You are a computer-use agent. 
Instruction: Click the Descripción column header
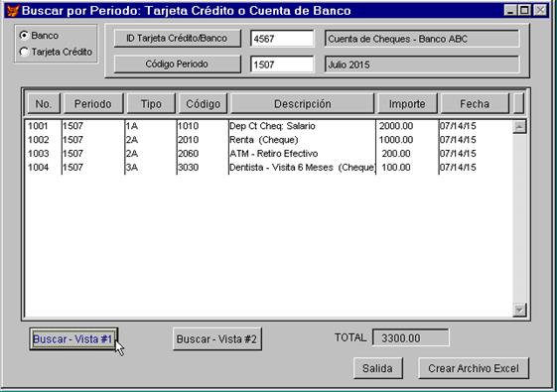click(302, 103)
